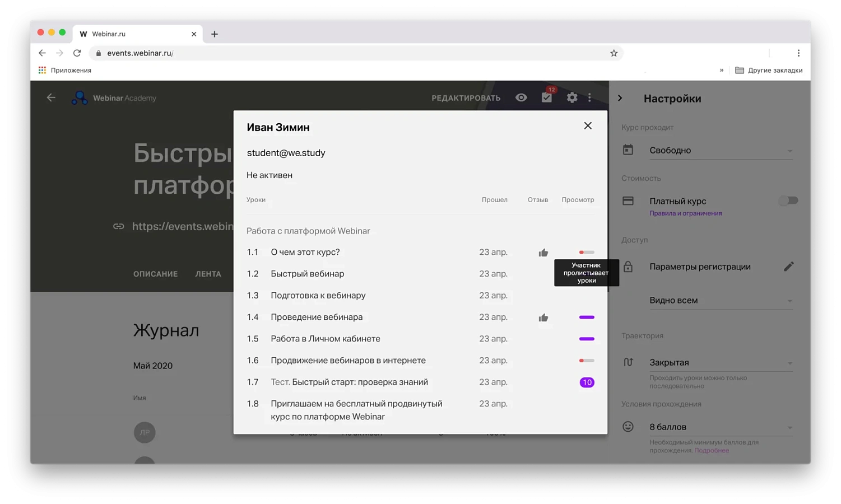This screenshot has height=504, width=841.
Task: Click thumbs-up icon for lesson 1.4
Action: tap(543, 318)
